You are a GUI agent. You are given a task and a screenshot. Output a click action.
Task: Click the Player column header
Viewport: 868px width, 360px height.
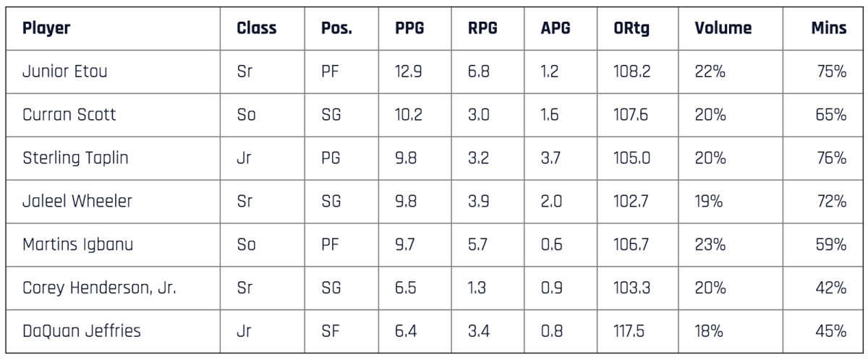pos(46,28)
